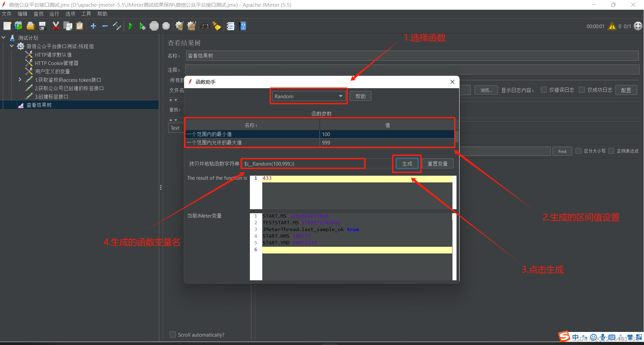The height and width of the screenshot is (345, 644).
Task: Select HTTP Cookie管理器 in tree
Action: pos(57,63)
